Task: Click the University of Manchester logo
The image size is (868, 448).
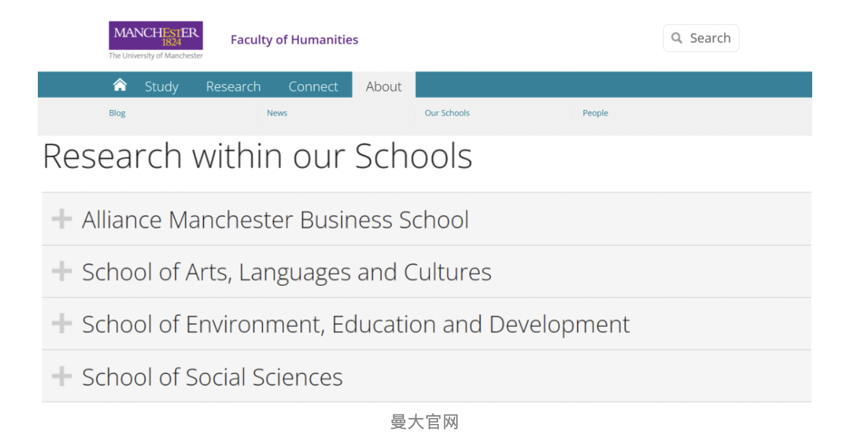Action: tap(155, 40)
